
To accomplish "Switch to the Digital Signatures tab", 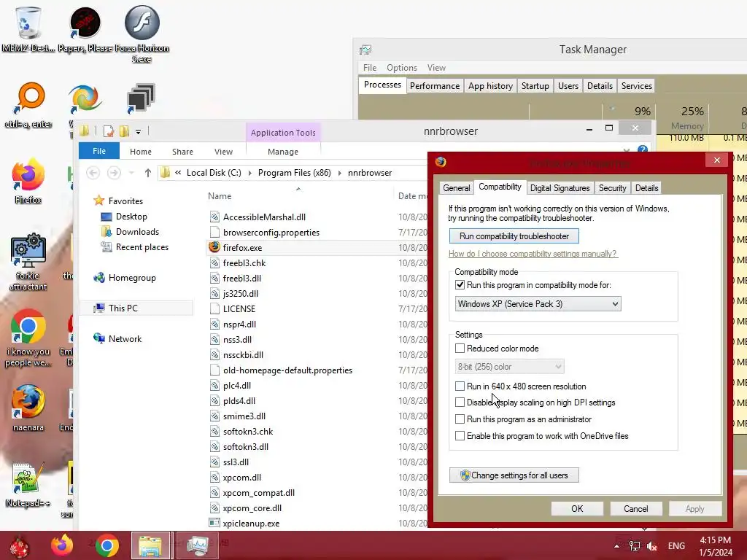I will click(x=560, y=188).
